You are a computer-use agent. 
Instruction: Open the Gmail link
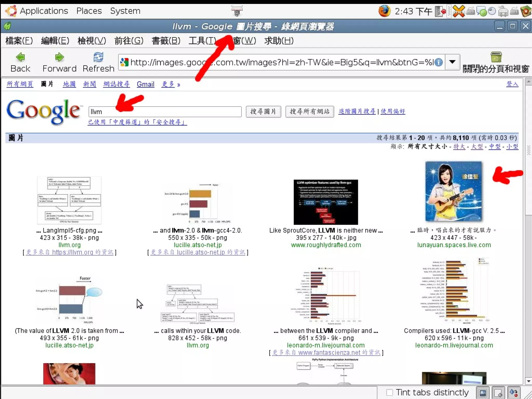tap(145, 84)
